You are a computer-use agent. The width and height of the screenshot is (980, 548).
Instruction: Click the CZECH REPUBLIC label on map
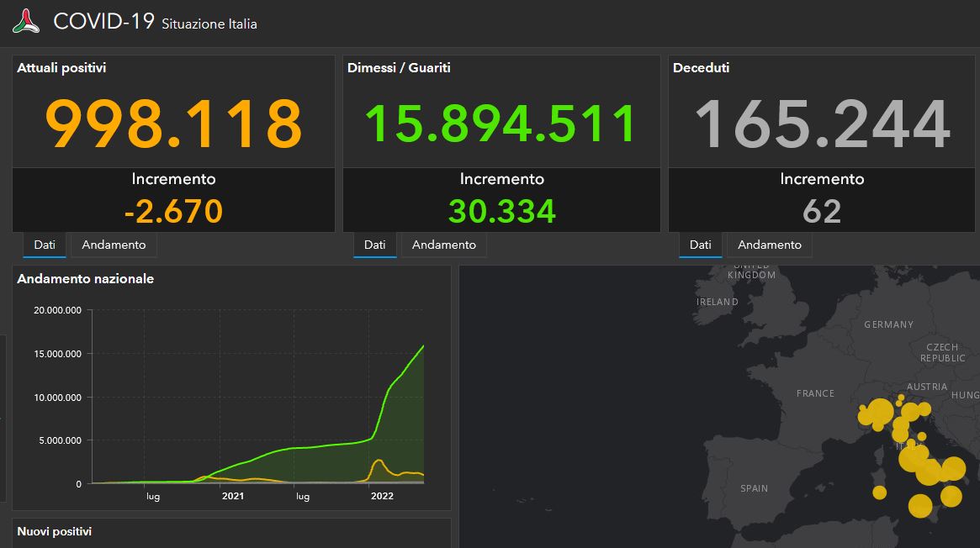coord(942,353)
